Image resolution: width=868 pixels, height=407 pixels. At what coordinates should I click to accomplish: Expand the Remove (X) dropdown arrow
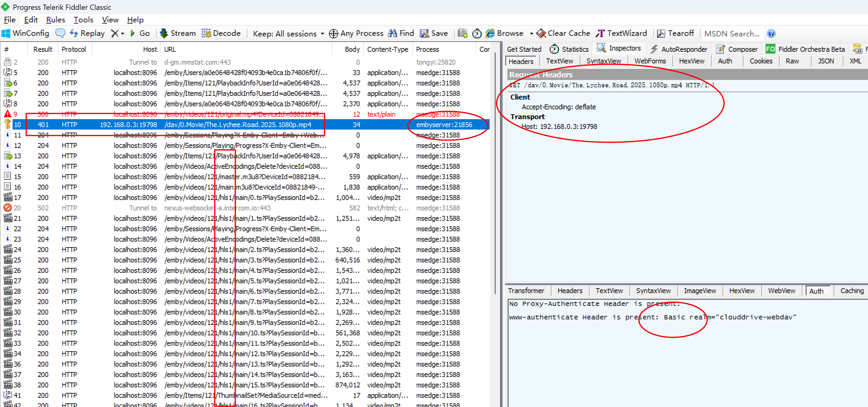tap(123, 34)
